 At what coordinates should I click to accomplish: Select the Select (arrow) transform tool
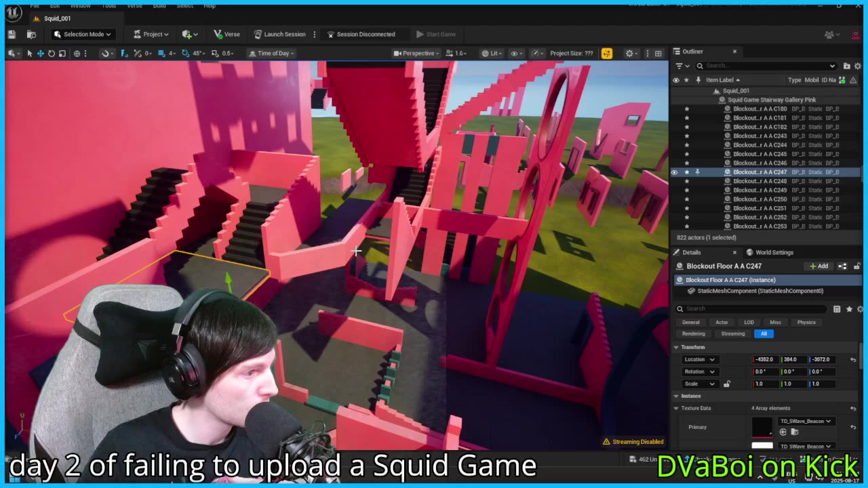(29, 53)
